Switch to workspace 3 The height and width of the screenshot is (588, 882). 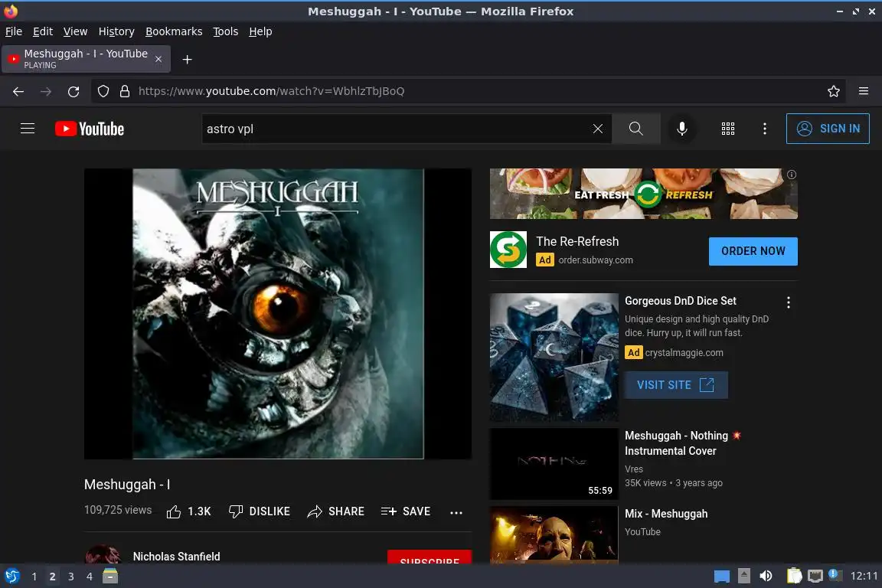[x=71, y=577]
